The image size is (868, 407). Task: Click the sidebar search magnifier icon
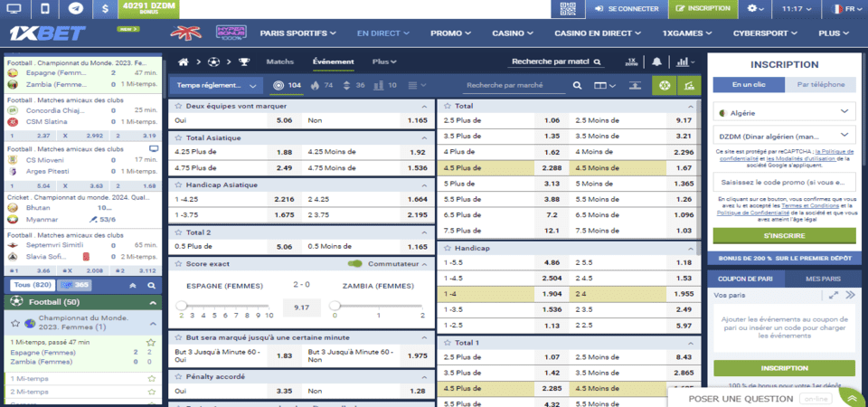pyautogui.click(x=151, y=286)
